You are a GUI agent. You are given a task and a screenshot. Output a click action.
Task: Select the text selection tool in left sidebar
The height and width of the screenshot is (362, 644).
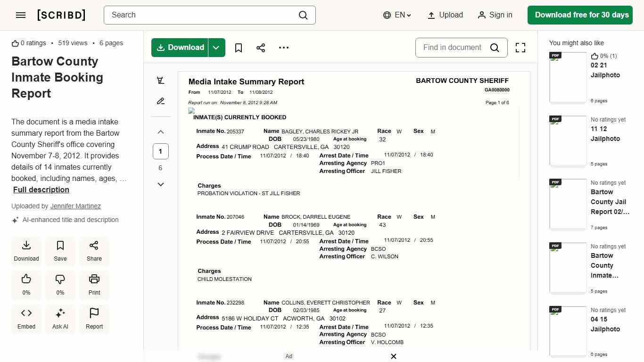click(160, 80)
